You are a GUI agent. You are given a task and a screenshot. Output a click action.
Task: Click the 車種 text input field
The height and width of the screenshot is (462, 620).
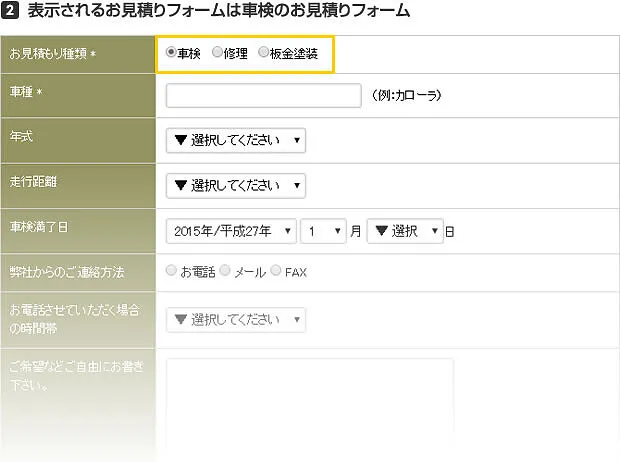[x=264, y=95]
